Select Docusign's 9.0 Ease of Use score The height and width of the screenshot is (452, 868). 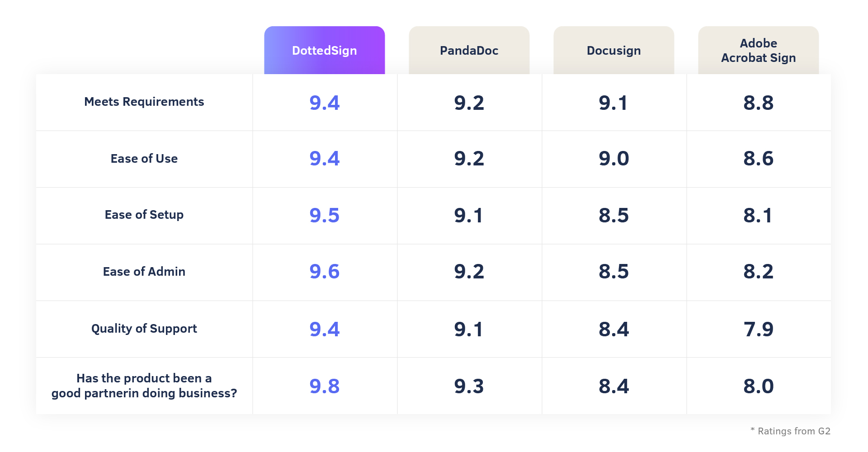pyautogui.click(x=614, y=159)
